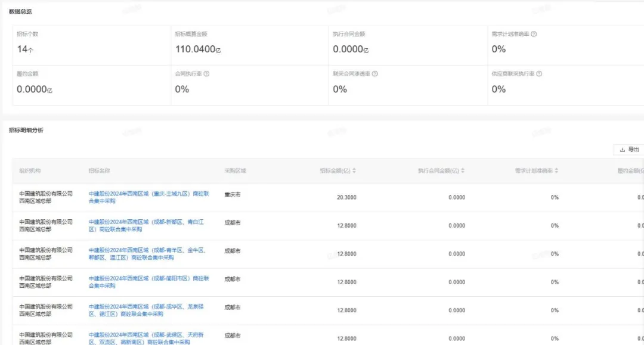Click 0% accuracy value in 重庆市 row
Screen dimensions: 644x345
[555, 197]
